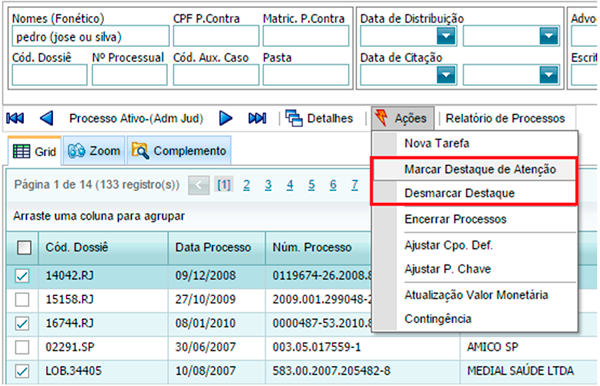
Task: Check row 02291.SP checkbox
Action: click(22, 347)
